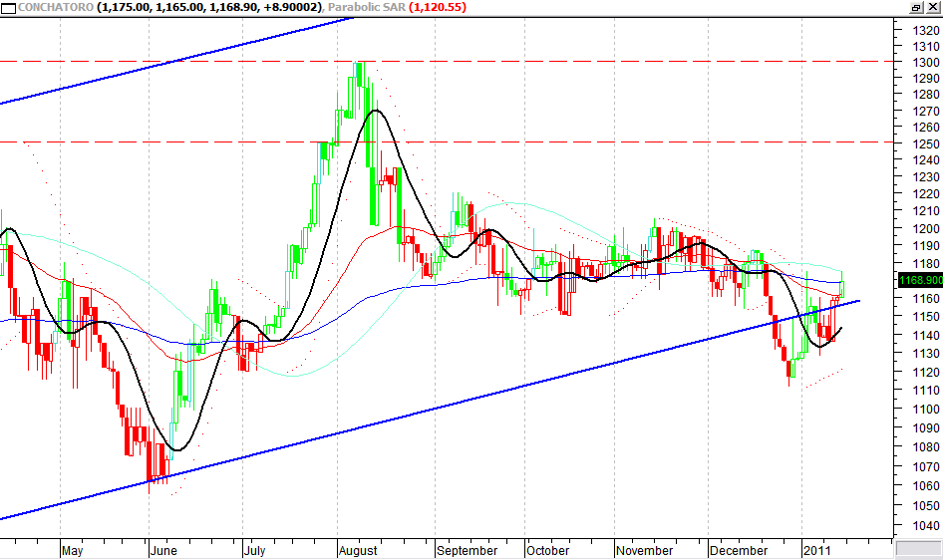Click the OHLC values in chart header
943x560 pixels.
(210, 7)
